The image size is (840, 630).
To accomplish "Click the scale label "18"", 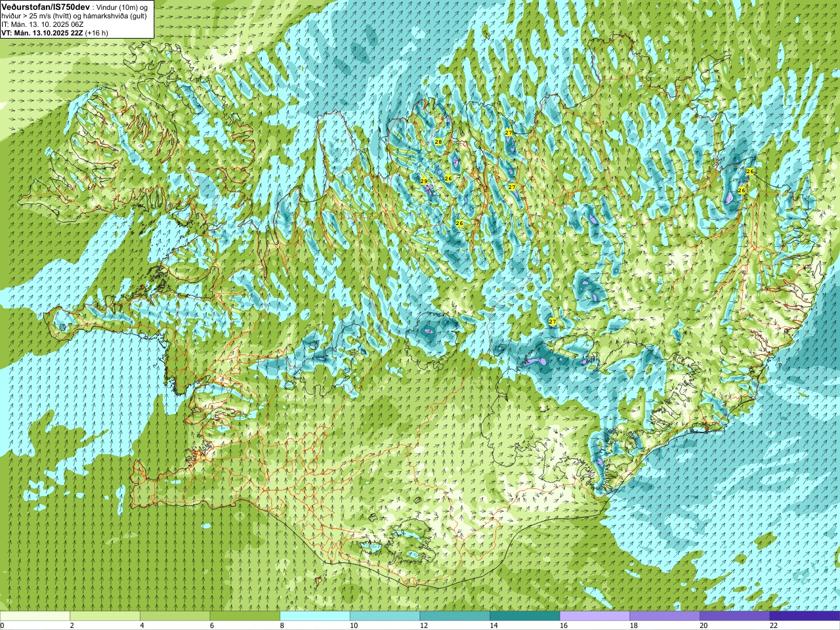I will click(x=634, y=625).
